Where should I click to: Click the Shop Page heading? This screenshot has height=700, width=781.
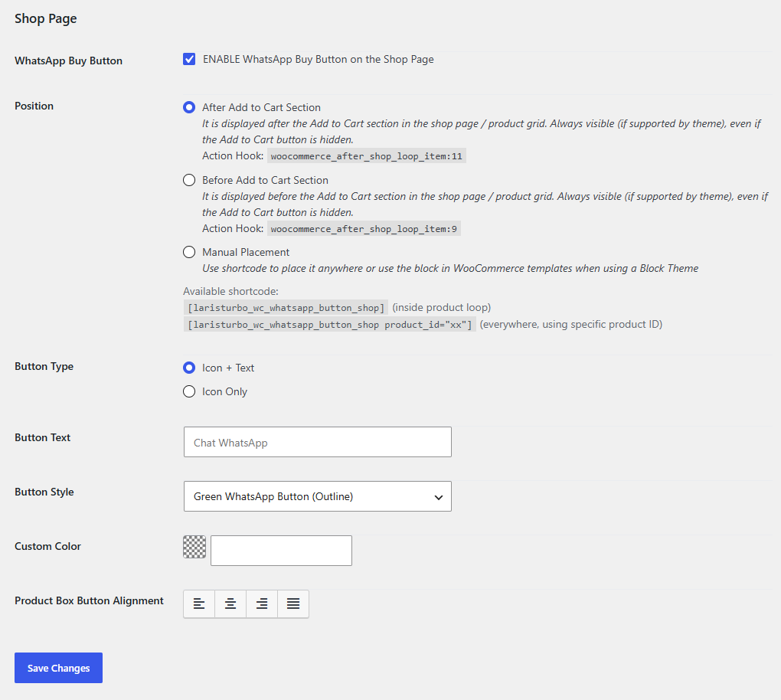(46, 18)
